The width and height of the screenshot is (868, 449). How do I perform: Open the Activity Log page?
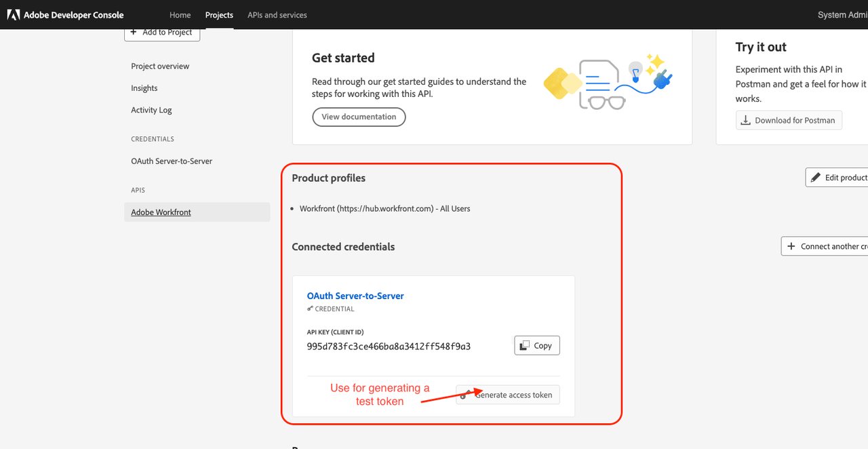[151, 110]
